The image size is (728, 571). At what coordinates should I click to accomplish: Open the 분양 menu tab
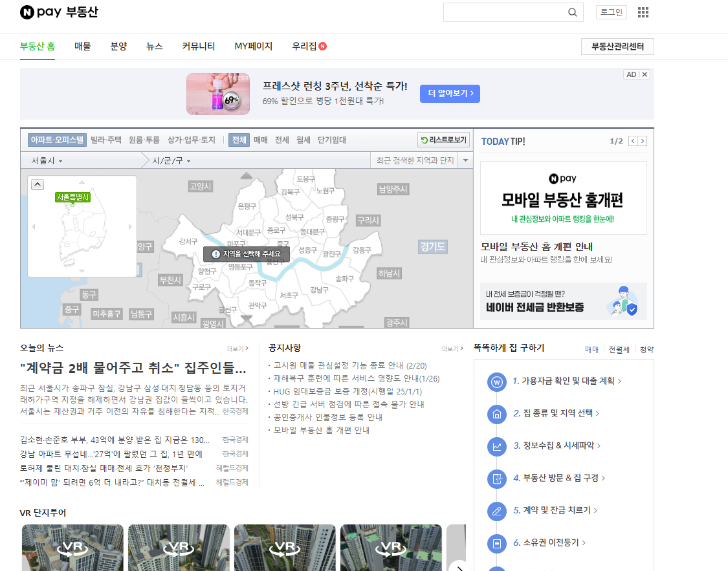click(118, 46)
